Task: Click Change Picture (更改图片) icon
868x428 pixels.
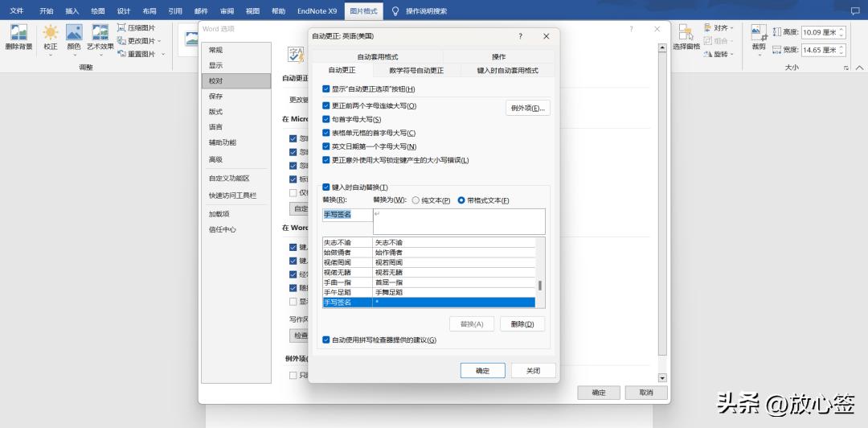Action: click(x=122, y=40)
